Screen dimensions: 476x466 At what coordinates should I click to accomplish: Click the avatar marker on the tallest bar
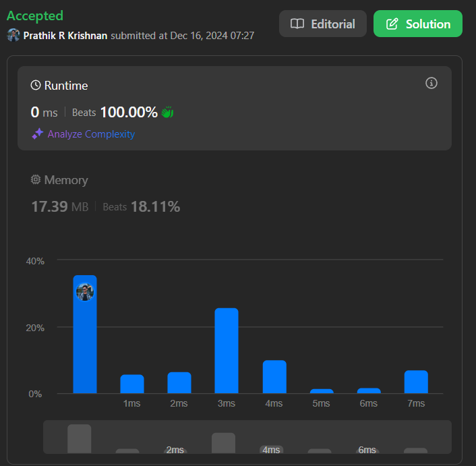click(85, 292)
